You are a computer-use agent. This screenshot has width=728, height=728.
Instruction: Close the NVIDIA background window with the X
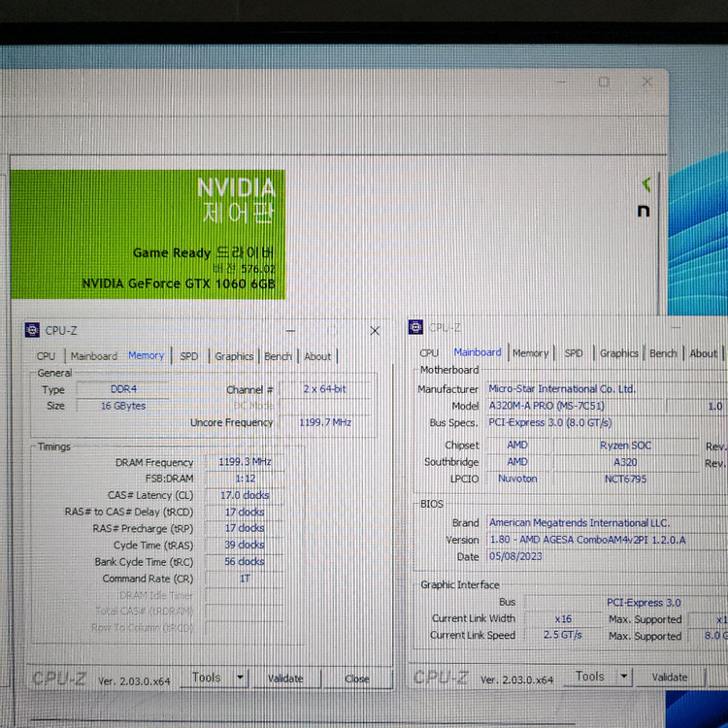tap(647, 83)
